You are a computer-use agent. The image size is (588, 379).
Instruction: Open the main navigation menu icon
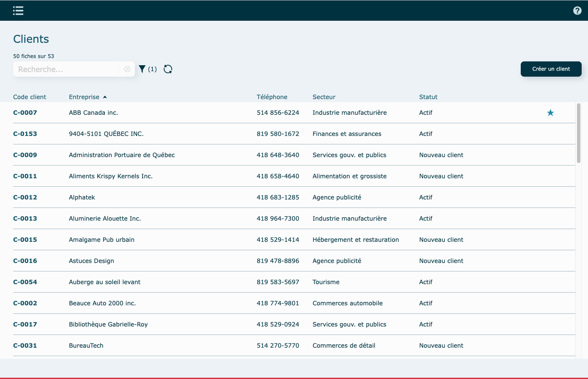pyautogui.click(x=18, y=11)
